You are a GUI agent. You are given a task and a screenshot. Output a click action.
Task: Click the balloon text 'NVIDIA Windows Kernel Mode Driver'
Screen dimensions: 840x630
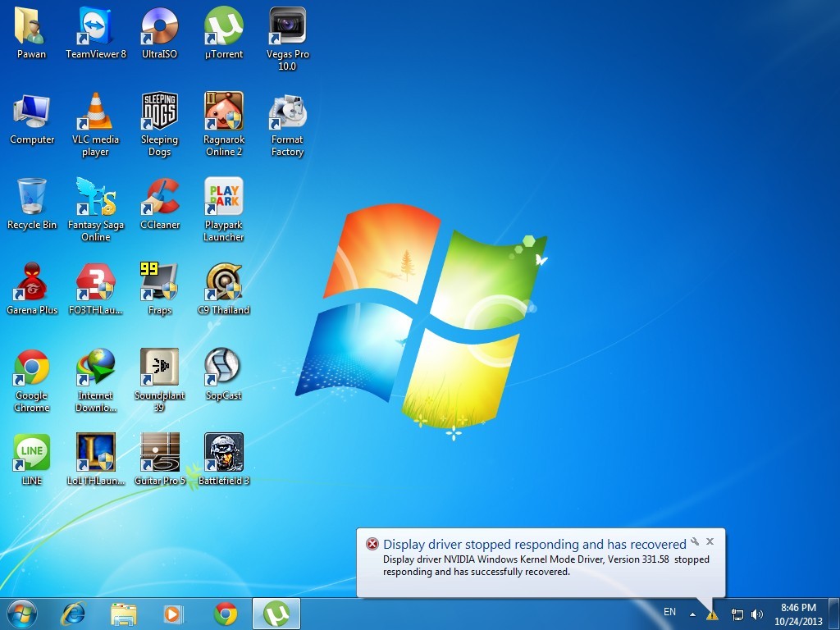point(524,559)
